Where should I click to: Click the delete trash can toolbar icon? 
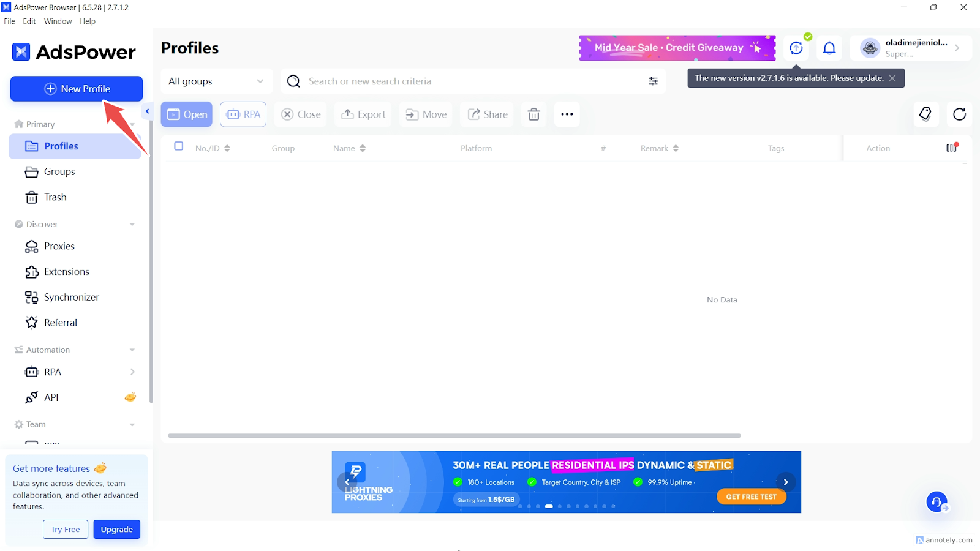click(534, 114)
